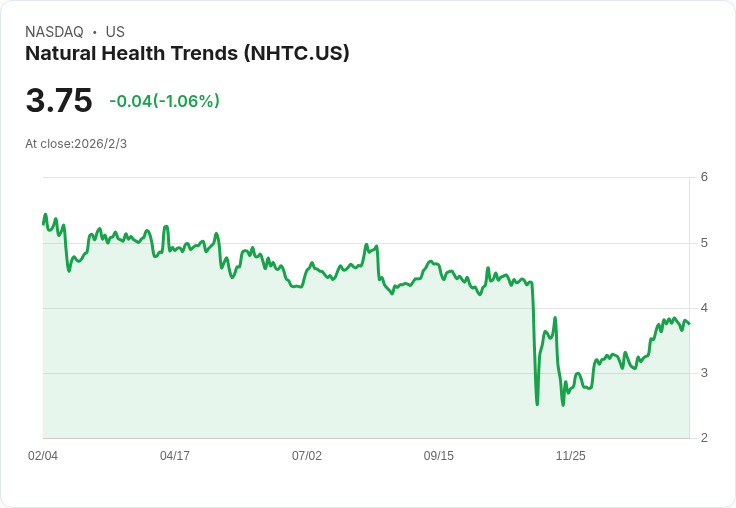
Task: Click the At close:2026/2/3 timestamp
Action: [x=76, y=144]
